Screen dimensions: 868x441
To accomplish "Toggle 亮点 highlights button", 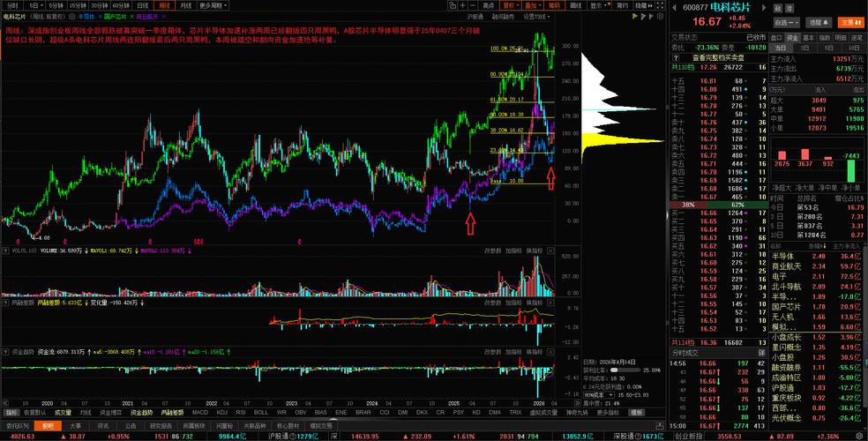I will click(x=489, y=5).
